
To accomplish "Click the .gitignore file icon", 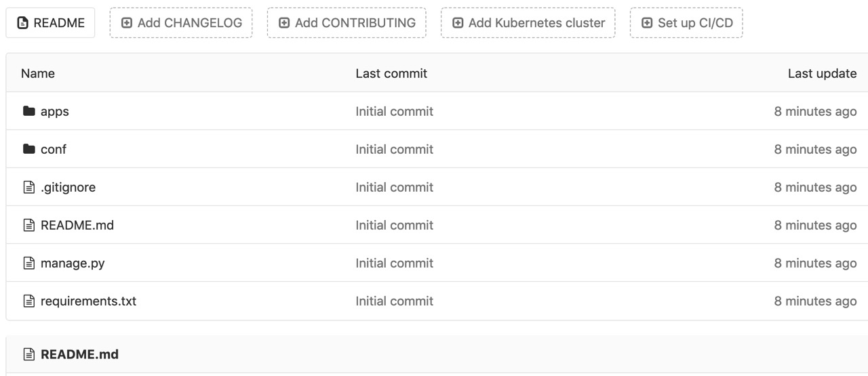I will tap(28, 187).
